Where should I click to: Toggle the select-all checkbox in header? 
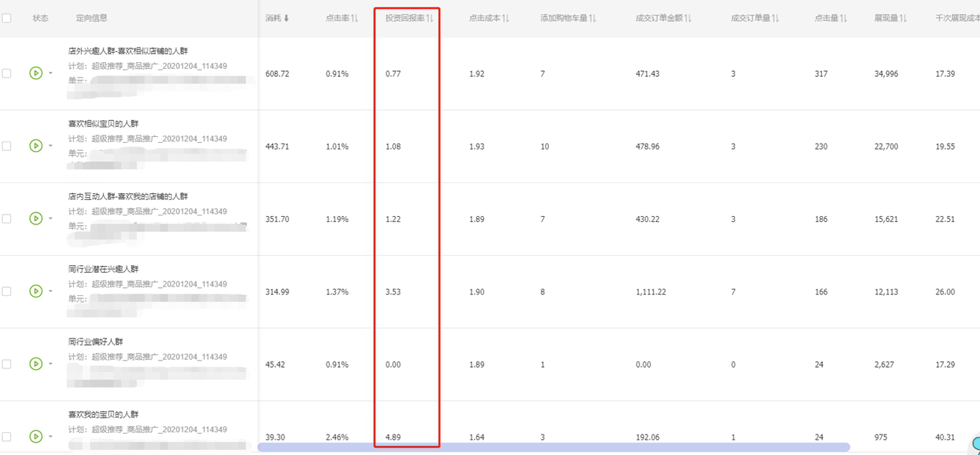pos(7,18)
